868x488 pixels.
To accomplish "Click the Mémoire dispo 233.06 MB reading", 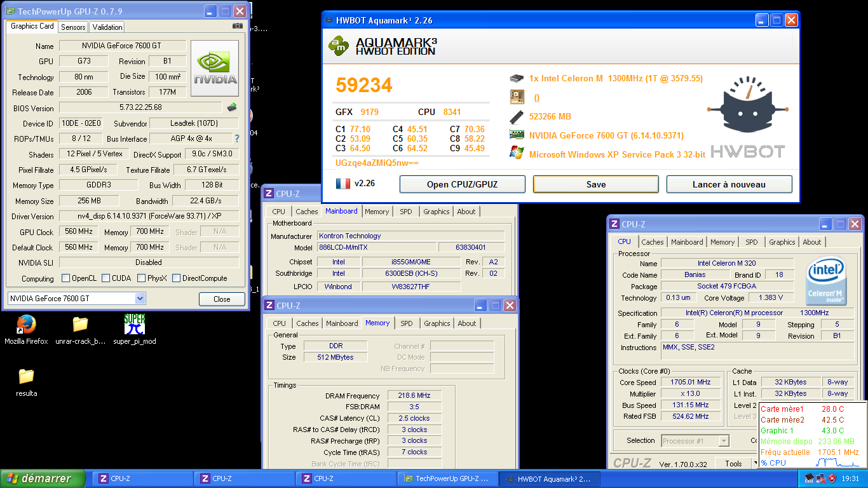I will tap(808, 441).
